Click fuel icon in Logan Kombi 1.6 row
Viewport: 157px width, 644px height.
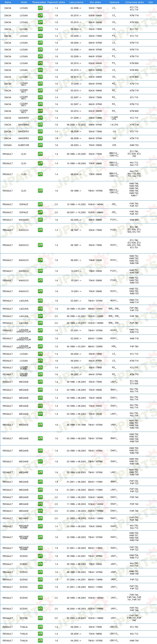[x=40, y=375]
